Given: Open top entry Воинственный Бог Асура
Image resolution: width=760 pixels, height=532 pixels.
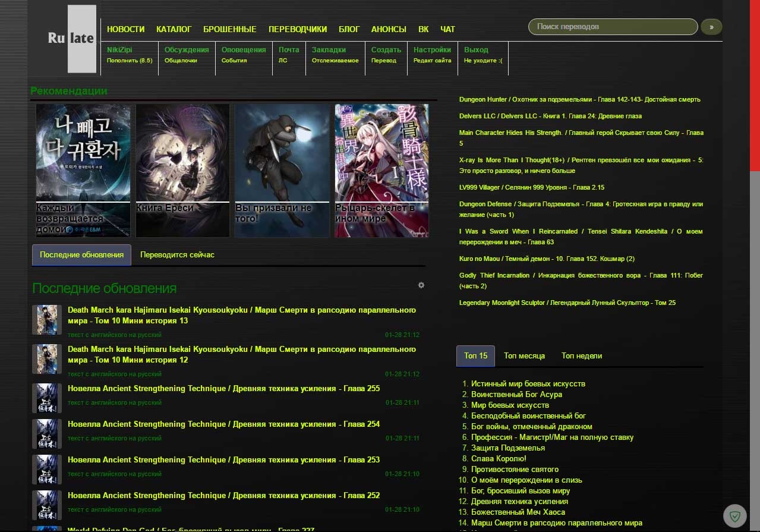Looking at the screenshot, I should [516, 394].
